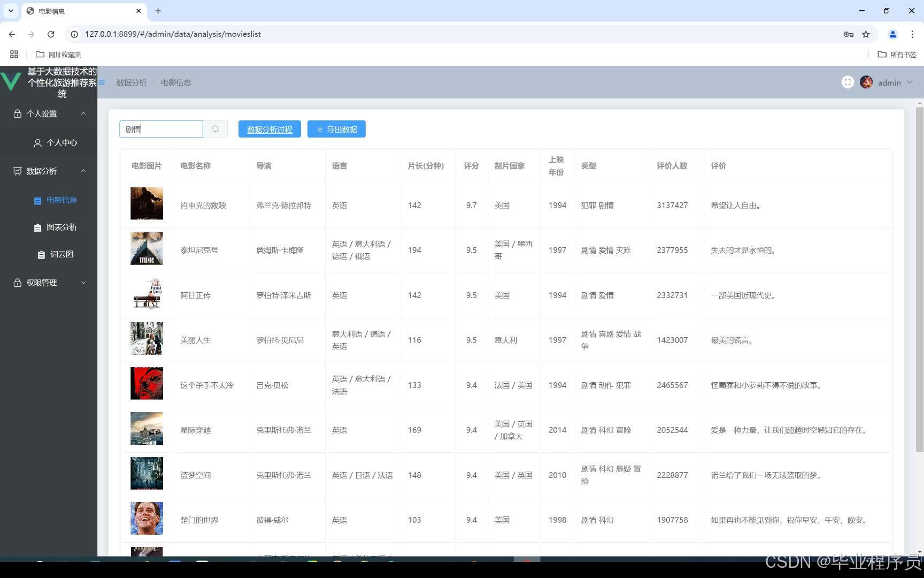Collapse the 个人设置 menu group
This screenshot has width=924, height=578.
(49, 113)
